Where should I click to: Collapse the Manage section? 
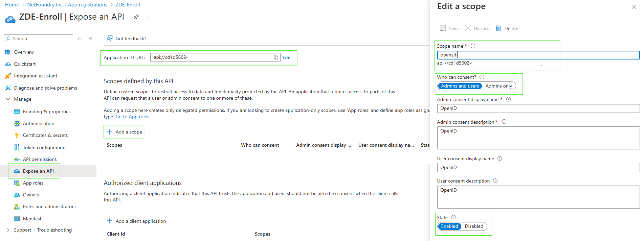click(8, 99)
